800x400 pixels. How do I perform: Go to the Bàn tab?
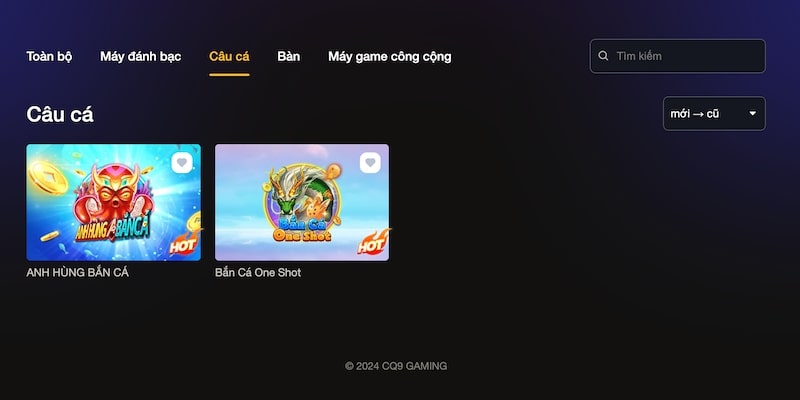tap(289, 56)
